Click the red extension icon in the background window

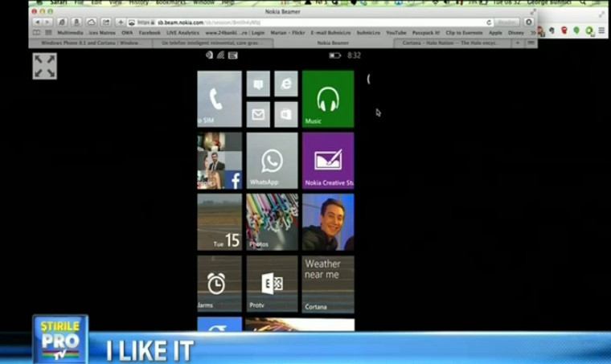click(x=564, y=30)
